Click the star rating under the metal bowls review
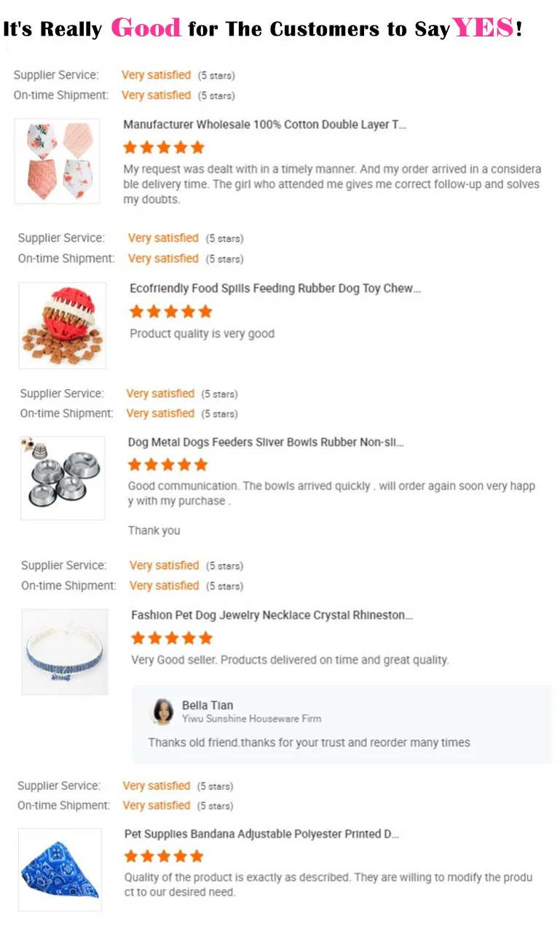 coord(168,464)
